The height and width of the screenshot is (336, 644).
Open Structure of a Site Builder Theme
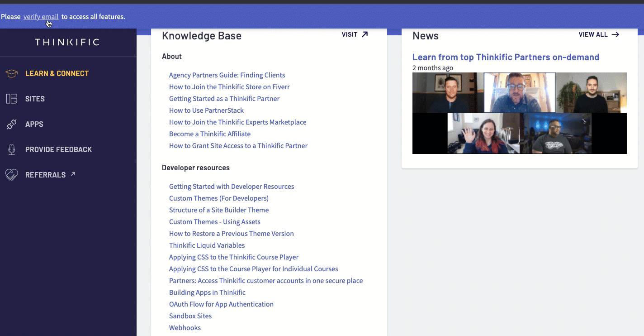[219, 210]
